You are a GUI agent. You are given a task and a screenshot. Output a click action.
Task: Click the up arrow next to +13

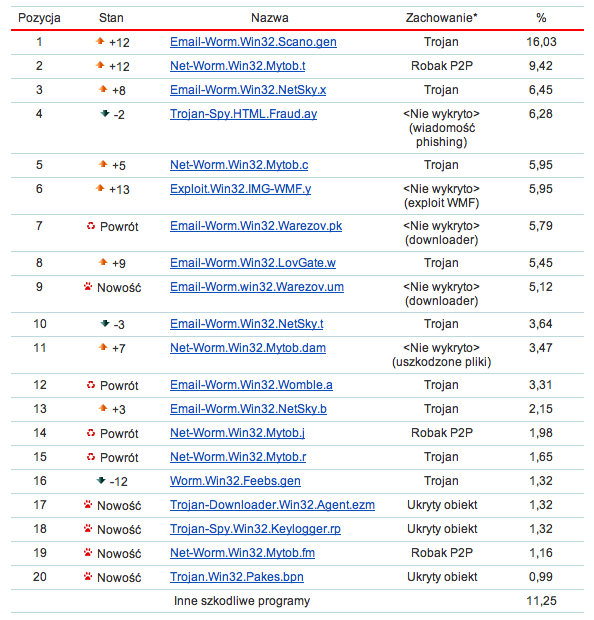(x=100, y=187)
